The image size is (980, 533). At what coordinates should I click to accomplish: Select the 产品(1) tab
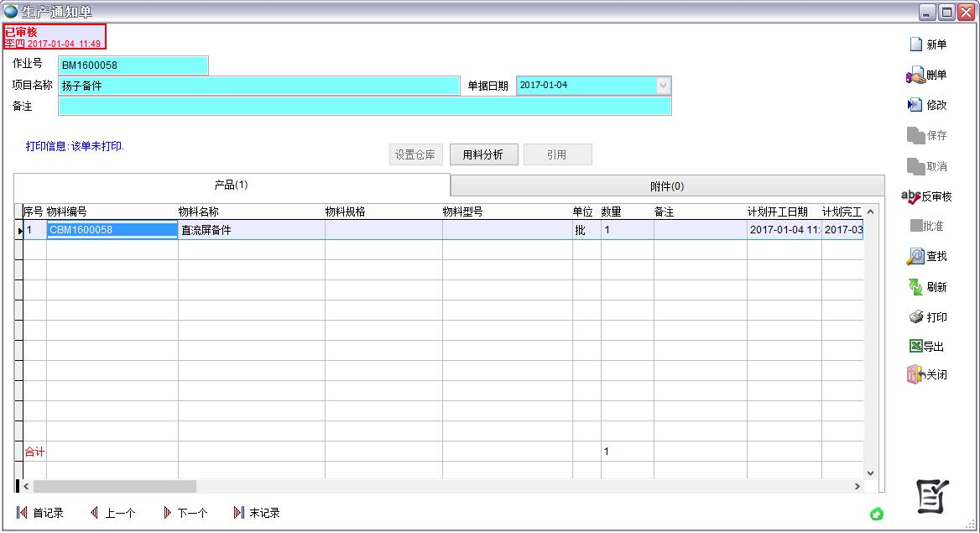(x=232, y=185)
